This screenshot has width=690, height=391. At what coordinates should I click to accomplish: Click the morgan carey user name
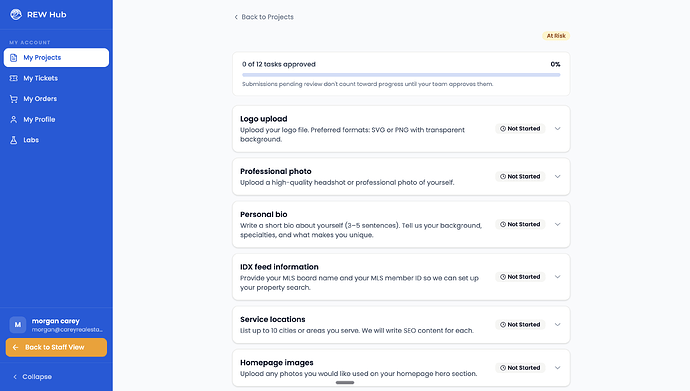[x=55, y=321]
